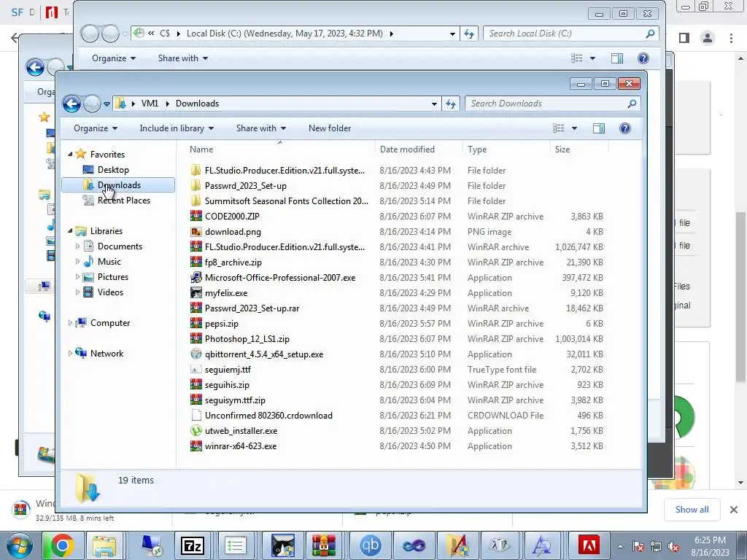
Task: Collapse the Favorites tree group
Action: pyautogui.click(x=70, y=154)
